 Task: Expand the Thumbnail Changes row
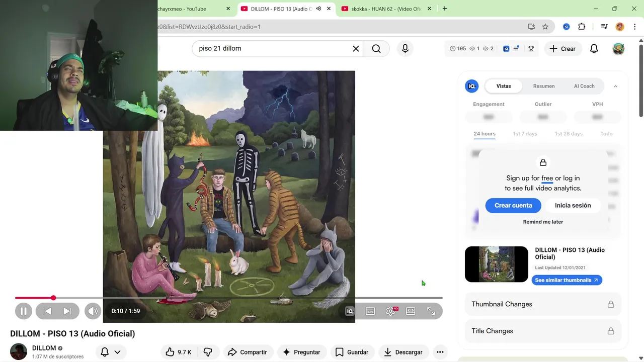[543, 304]
